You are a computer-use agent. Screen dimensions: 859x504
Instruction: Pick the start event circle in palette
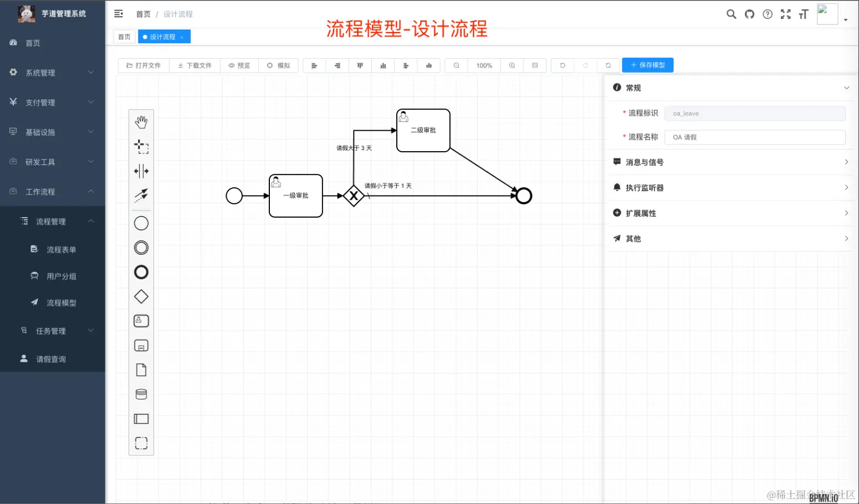coord(141,223)
